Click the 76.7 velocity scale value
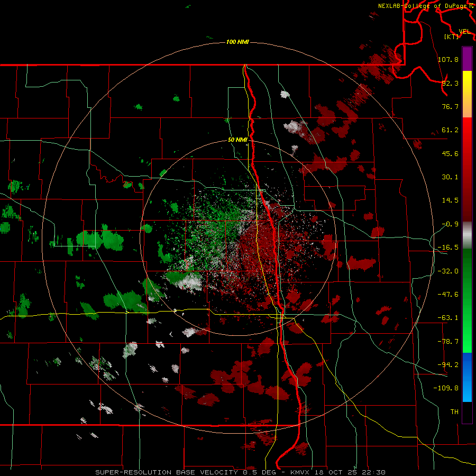Image resolution: width=476 pixels, height=476 pixels. pos(450,106)
